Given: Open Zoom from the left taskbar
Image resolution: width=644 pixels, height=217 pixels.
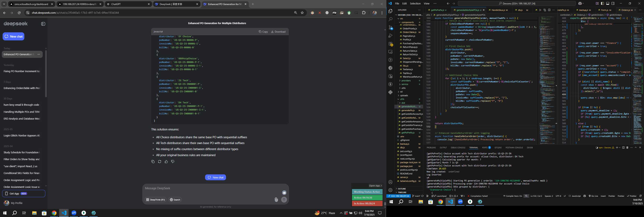Looking at the screenshot, I should click(x=74, y=213).
